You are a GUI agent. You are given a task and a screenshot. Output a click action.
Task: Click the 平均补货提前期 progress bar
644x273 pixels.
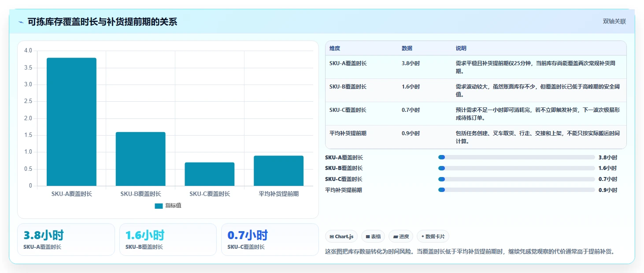point(517,190)
